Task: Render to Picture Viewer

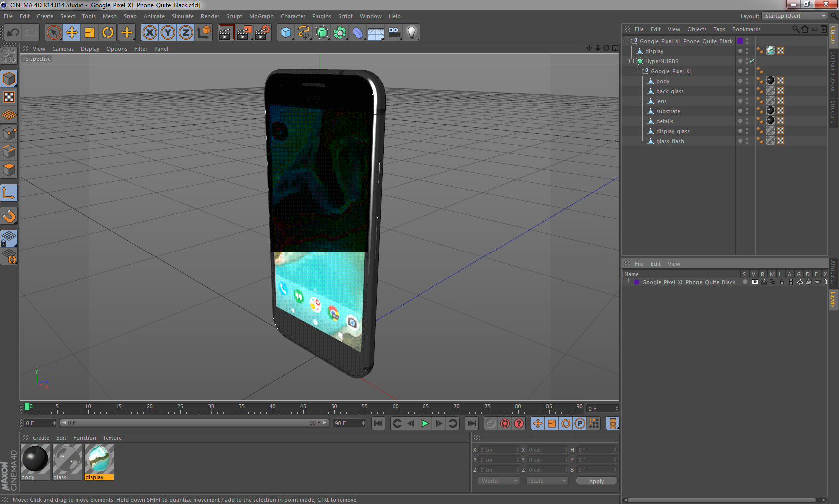Action: 244,33
